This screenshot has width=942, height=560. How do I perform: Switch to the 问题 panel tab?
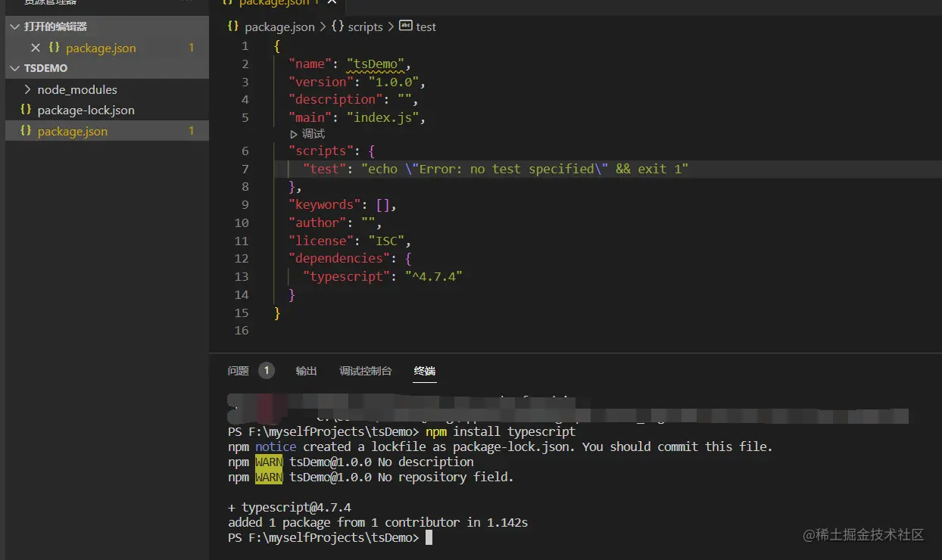(x=239, y=371)
